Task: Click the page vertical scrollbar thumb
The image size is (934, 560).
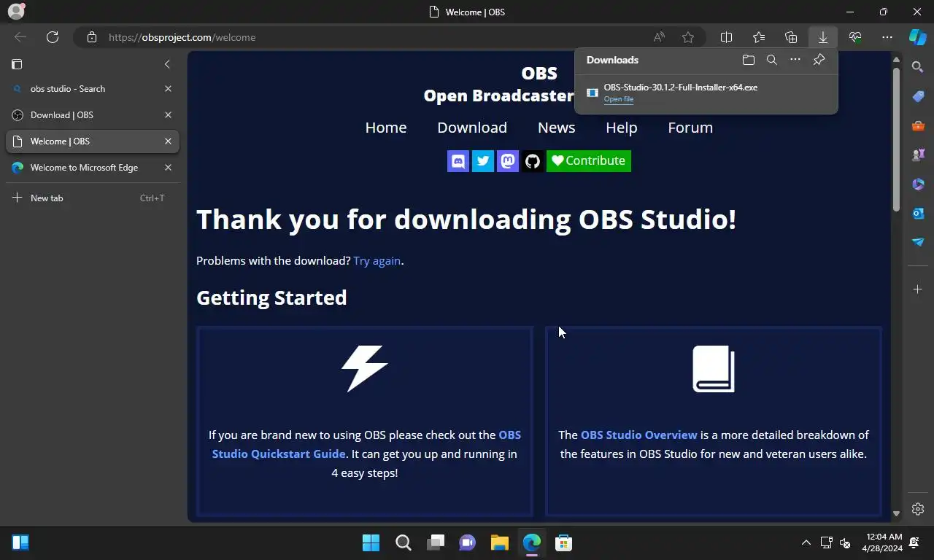Action: click(x=896, y=139)
